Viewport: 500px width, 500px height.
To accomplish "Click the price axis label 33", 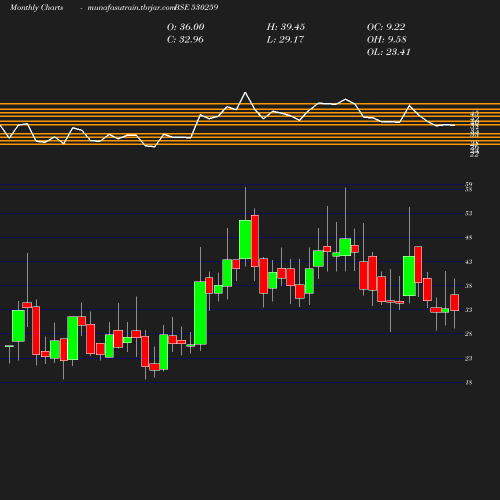I will click(469, 310).
